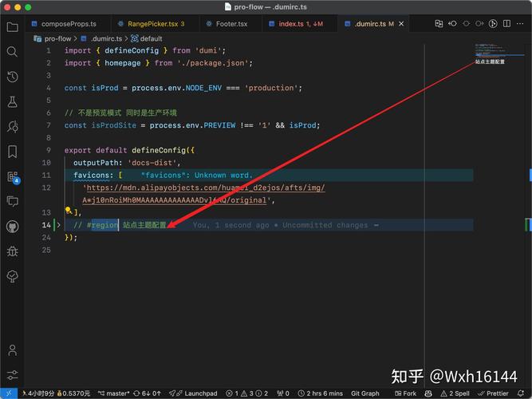This screenshot has height=399, width=532.
Task: Switch branch via master* in status bar
Action: (x=114, y=393)
